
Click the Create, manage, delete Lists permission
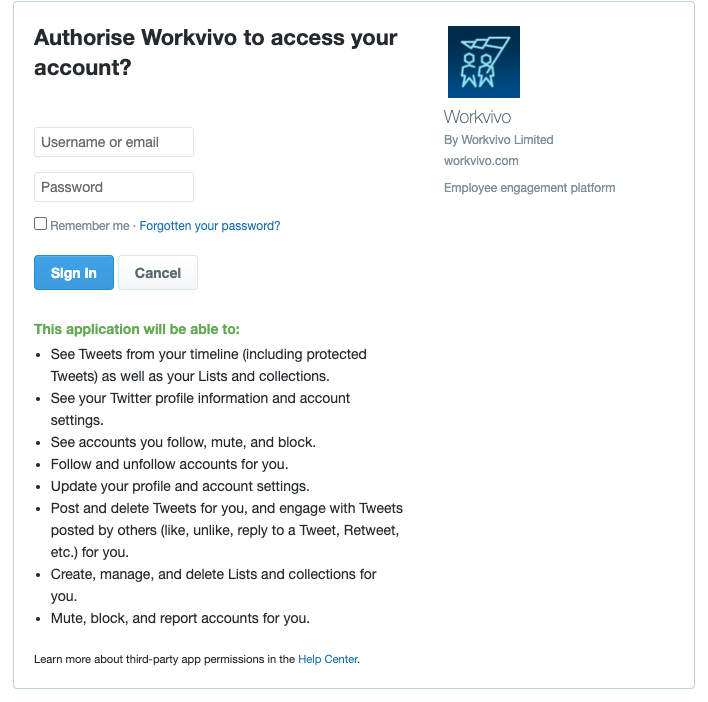214,585
